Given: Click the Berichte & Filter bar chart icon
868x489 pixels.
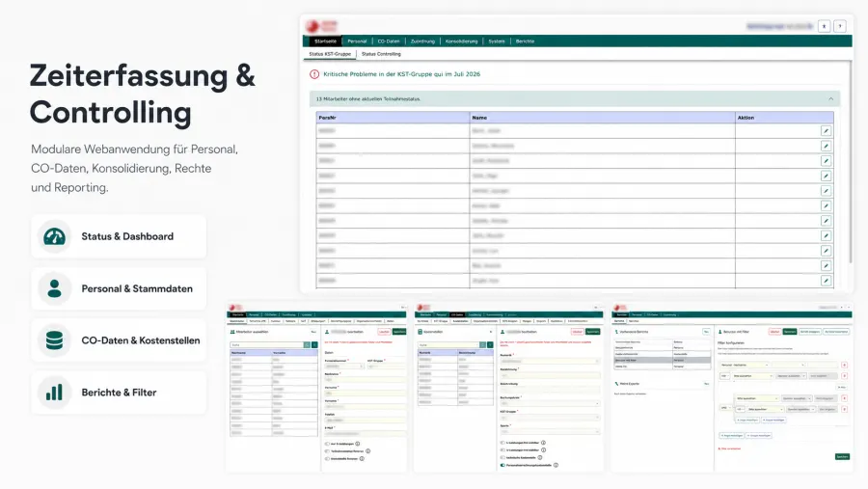Looking at the screenshot, I should pos(54,393).
